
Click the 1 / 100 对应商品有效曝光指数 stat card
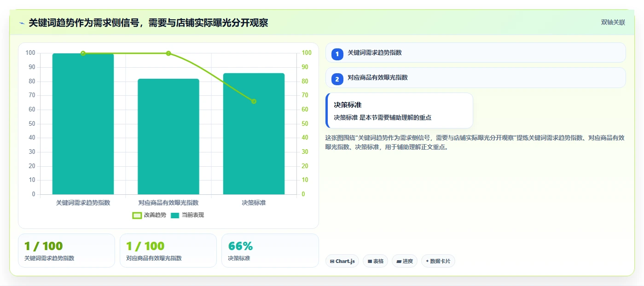(x=168, y=251)
